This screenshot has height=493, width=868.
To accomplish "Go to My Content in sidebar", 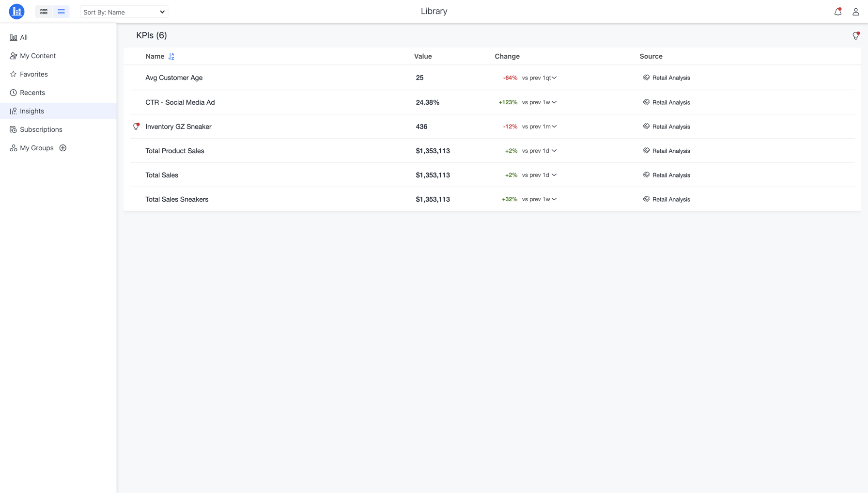I will [x=38, y=56].
